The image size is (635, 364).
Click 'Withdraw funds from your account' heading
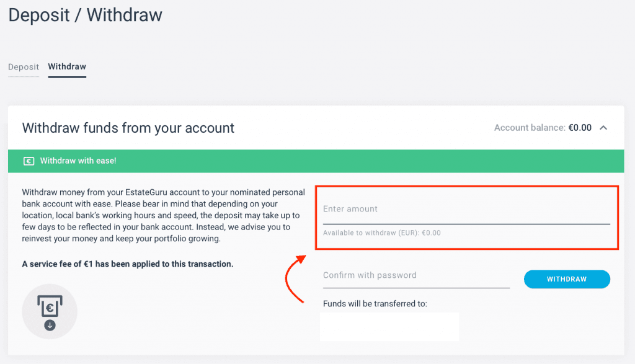128,128
